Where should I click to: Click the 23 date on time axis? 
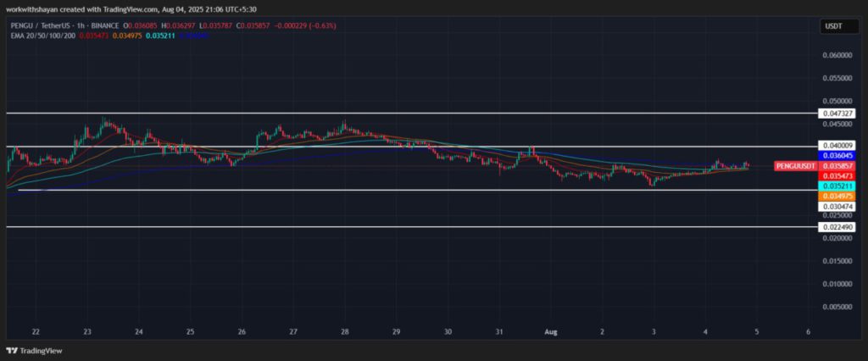(87, 332)
